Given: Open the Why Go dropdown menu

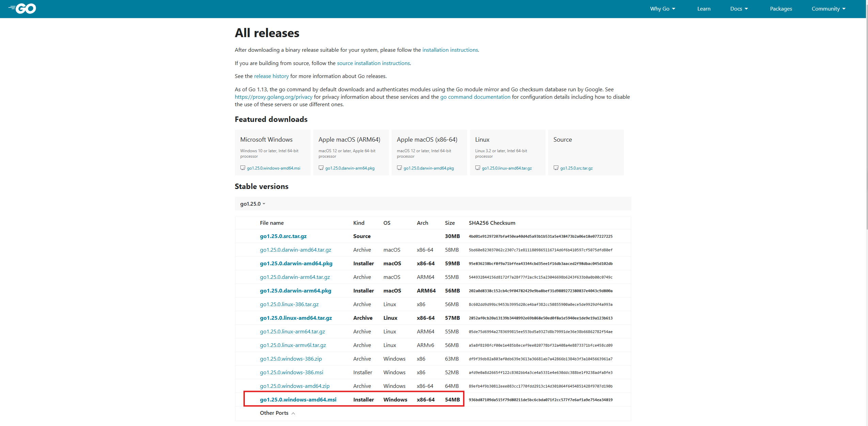Looking at the screenshot, I should point(662,9).
